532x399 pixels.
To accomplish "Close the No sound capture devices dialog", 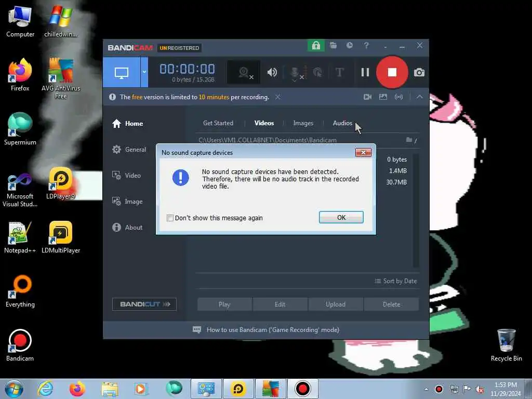I will pos(363,152).
